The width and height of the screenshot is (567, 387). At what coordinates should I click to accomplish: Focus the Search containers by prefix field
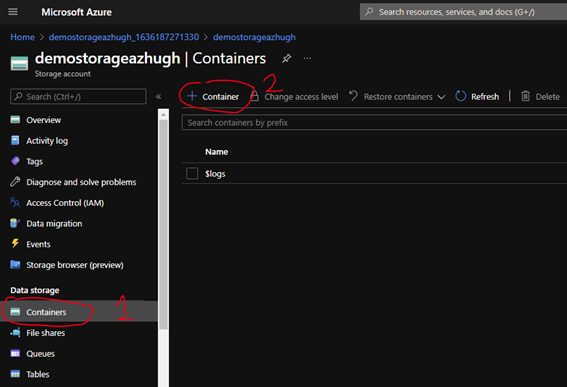click(x=374, y=123)
